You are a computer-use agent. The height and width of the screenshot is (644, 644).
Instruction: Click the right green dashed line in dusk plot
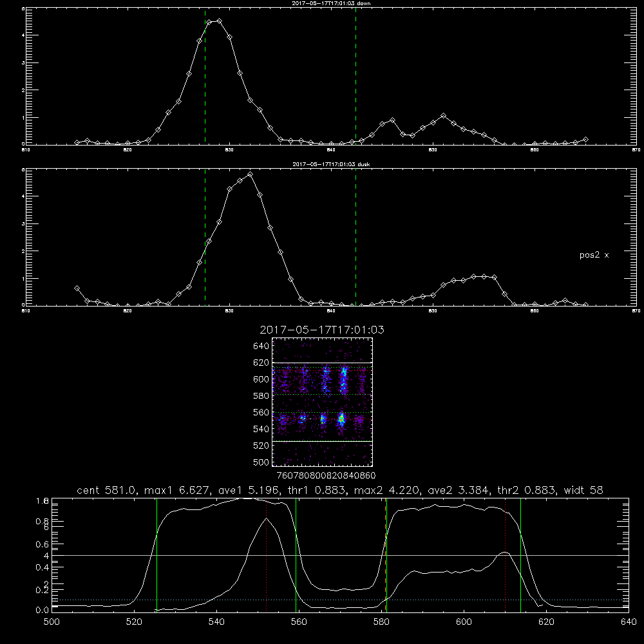(x=355, y=238)
